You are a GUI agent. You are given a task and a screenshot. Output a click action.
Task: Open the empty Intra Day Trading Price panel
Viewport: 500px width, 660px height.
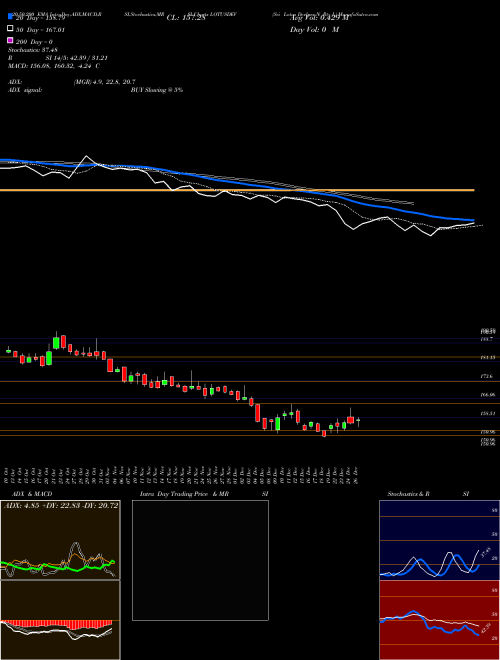tap(200, 560)
